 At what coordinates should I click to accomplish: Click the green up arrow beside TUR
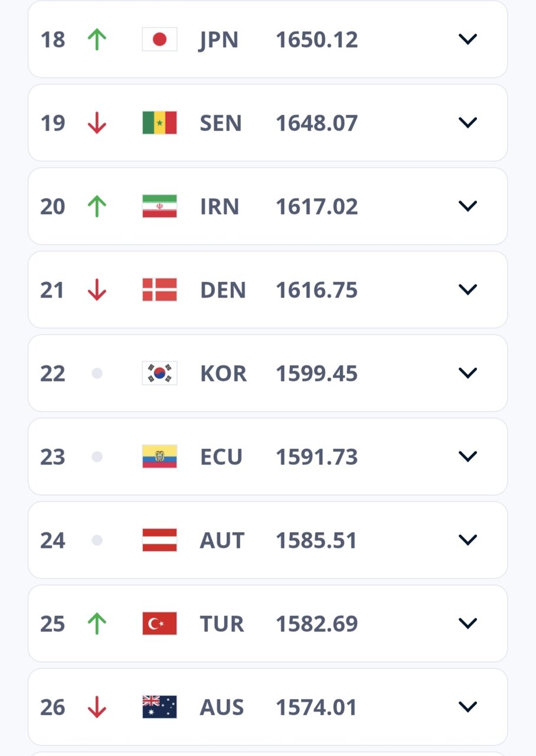pyautogui.click(x=97, y=623)
